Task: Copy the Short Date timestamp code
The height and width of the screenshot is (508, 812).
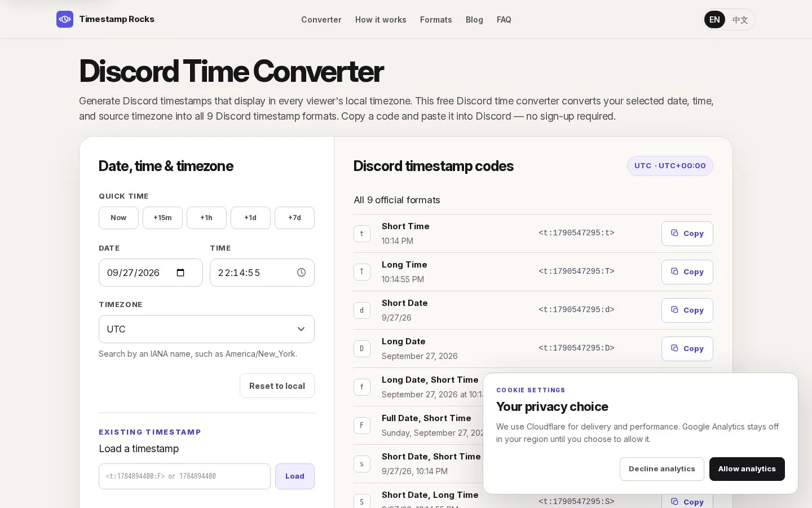Action: 687,310
